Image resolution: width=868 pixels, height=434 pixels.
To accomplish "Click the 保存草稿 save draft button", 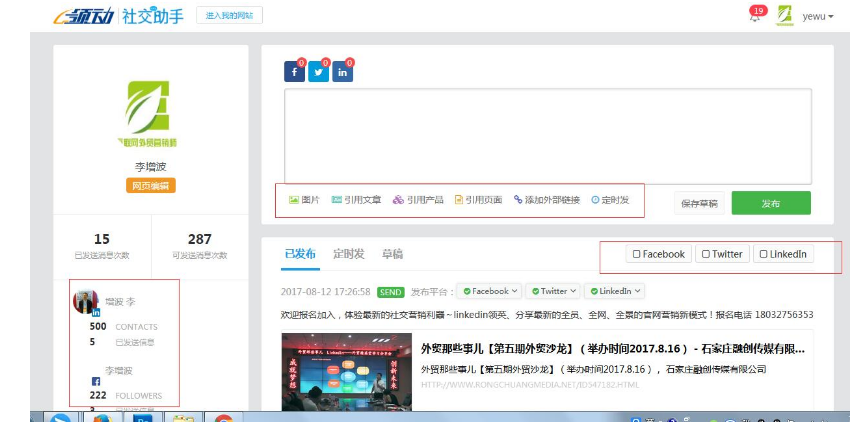I will (x=699, y=203).
